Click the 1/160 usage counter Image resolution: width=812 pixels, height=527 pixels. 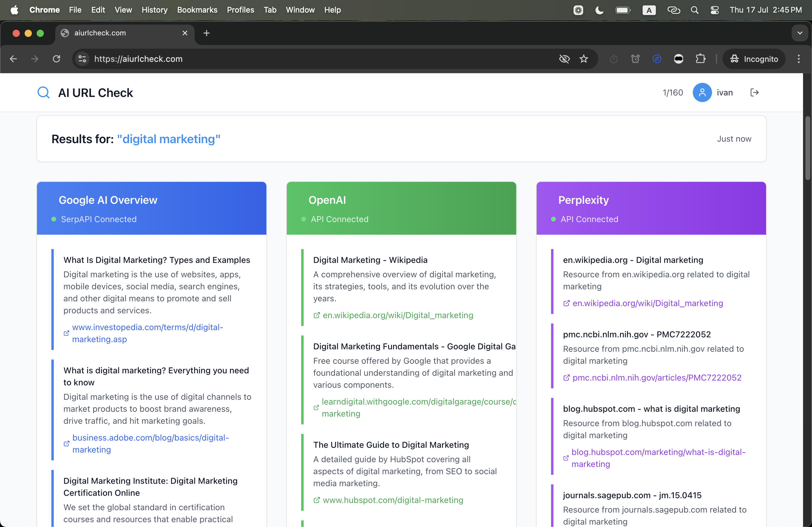672,92
